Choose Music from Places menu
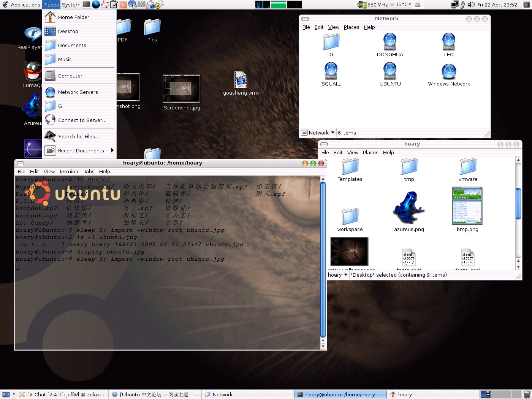The image size is (532, 399). (x=79, y=59)
